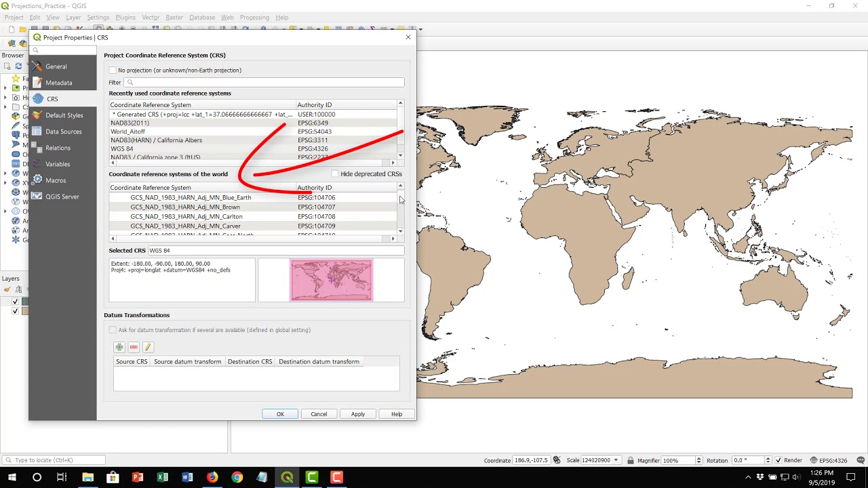Uncheck the second layer visibility checkbox
The height and width of the screenshot is (488, 868).
pos(15,311)
